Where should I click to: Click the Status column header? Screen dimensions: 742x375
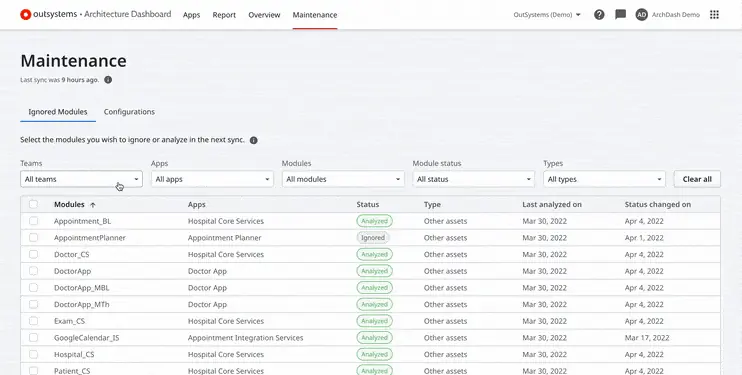pos(368,205)
